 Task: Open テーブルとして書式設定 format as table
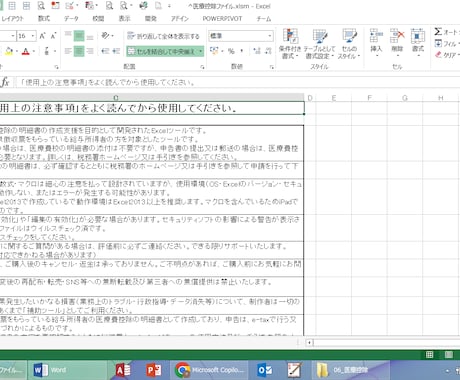point(319,44)
